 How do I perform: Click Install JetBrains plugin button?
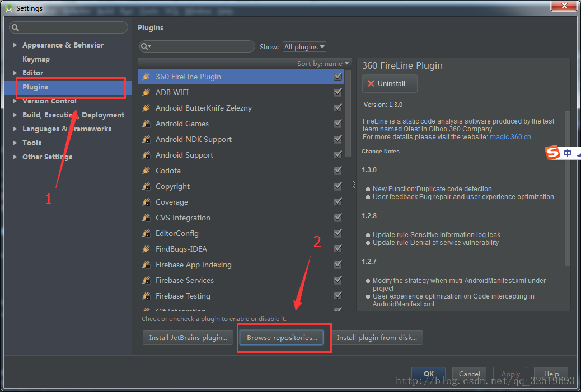click(x=188, y=338)
